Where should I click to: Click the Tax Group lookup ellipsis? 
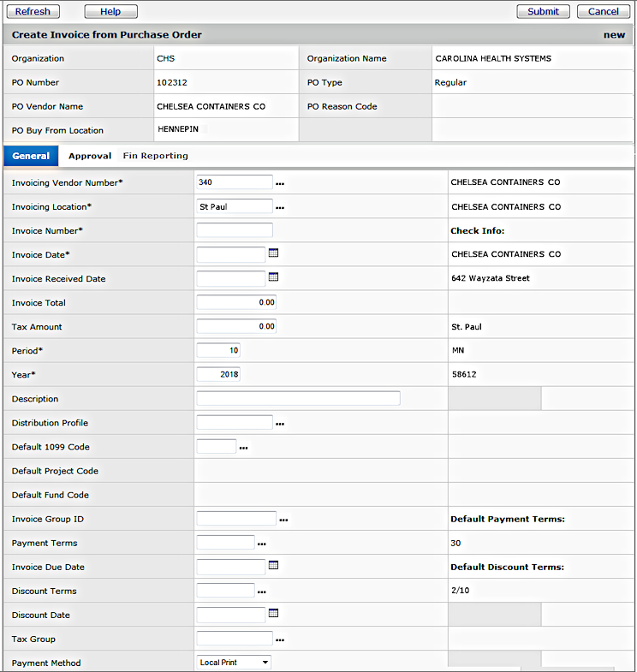[279, 639]
